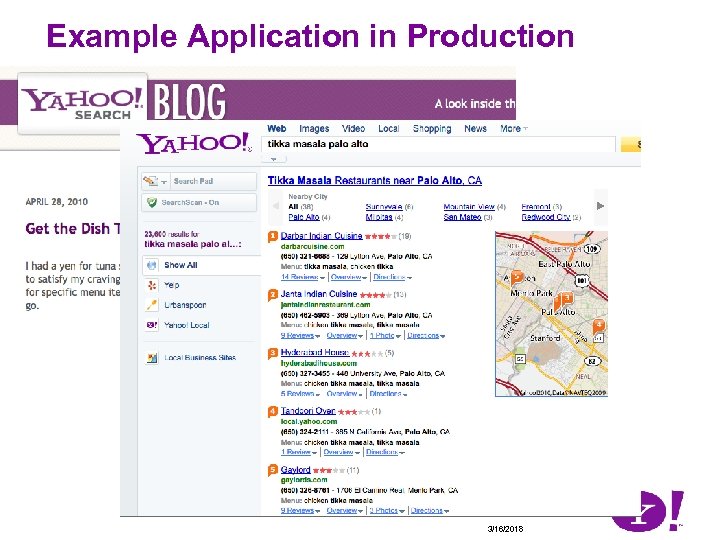Viewport: 720px width, 540px height.
Task: Click orange result marker 5 for Gaylord
Action: pos(273,470)
